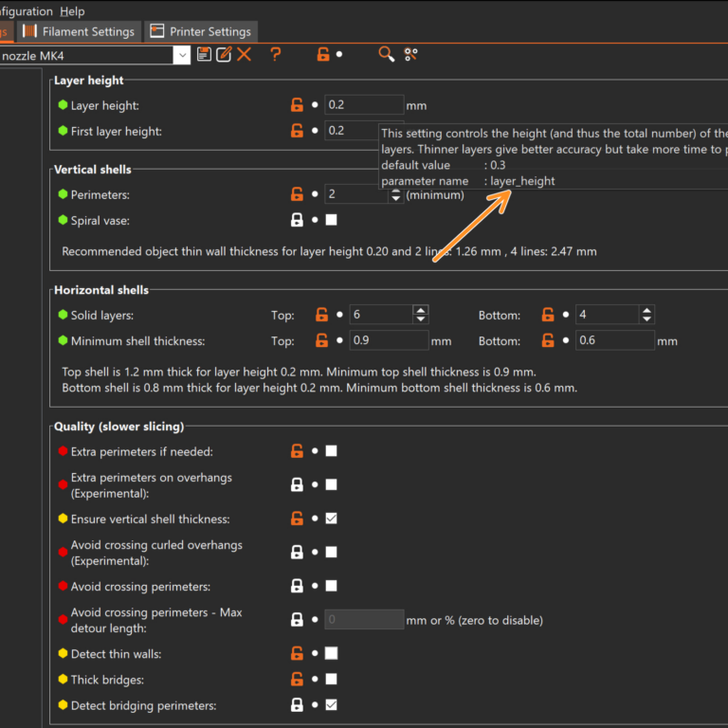Switch to the Printer Settings tab

click(201, 31)
